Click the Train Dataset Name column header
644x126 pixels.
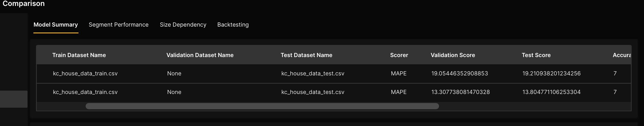click(x=79, y=55)
